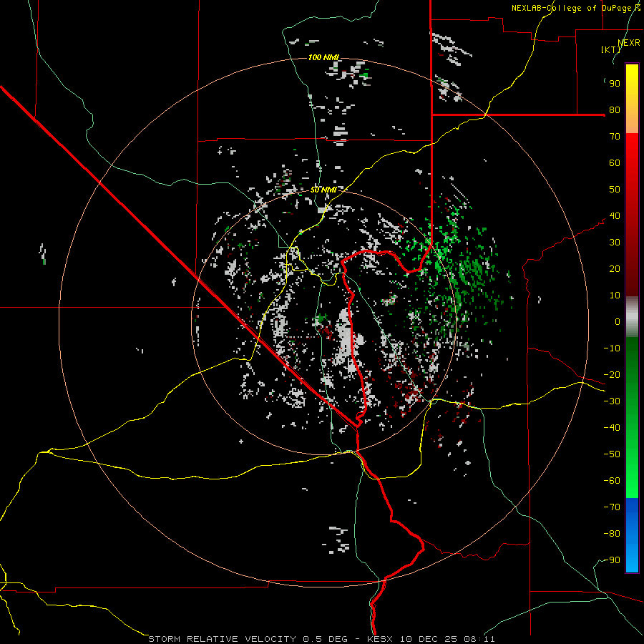Screen dimensions: 644x644
Task: Click the -20 value on the velocity scale
Action: 612,375
